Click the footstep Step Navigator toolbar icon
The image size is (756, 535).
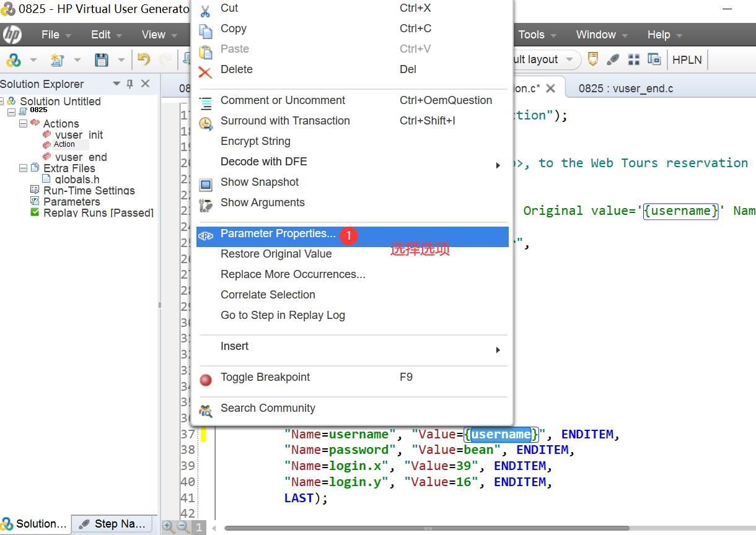tap(613, 59)
